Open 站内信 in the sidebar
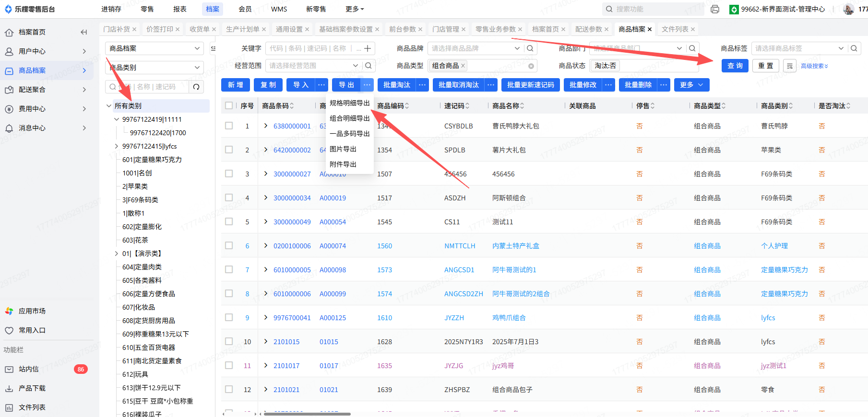Viewport: 868px width, 417px height. (29, 369)
